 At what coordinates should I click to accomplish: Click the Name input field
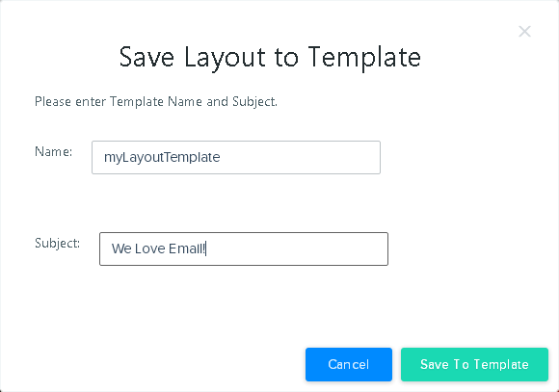click(x=236, y=157)
